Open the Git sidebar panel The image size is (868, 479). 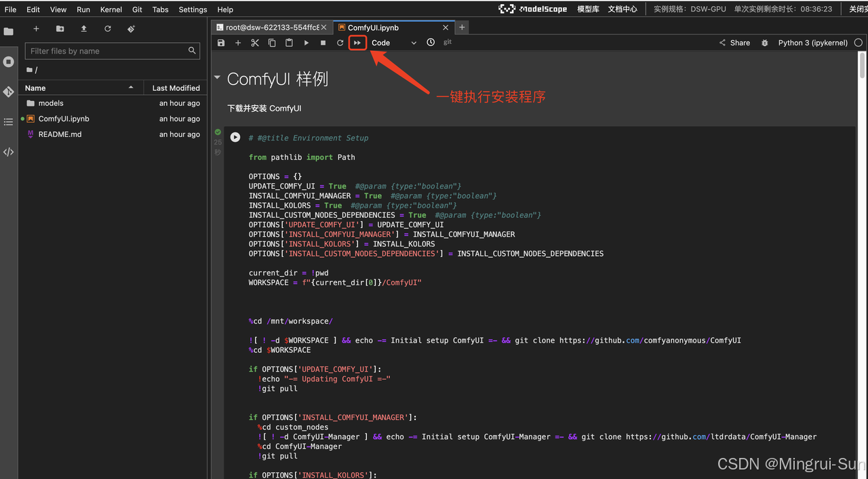pyautogui.click(x=9, y=92)
